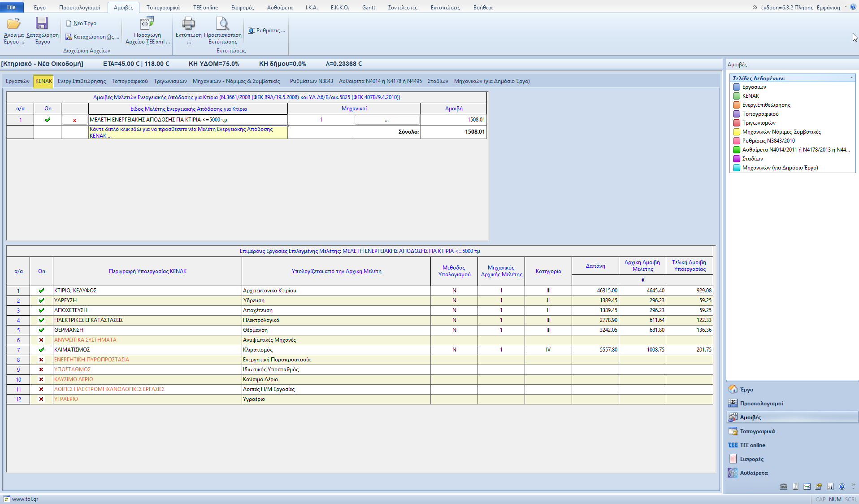Disable the ΚΤΙΡΙΟ, ΚΕΛΥΦΟΣ row checkmark
This screenshot has height=504, width=859.
pos(41,291)
